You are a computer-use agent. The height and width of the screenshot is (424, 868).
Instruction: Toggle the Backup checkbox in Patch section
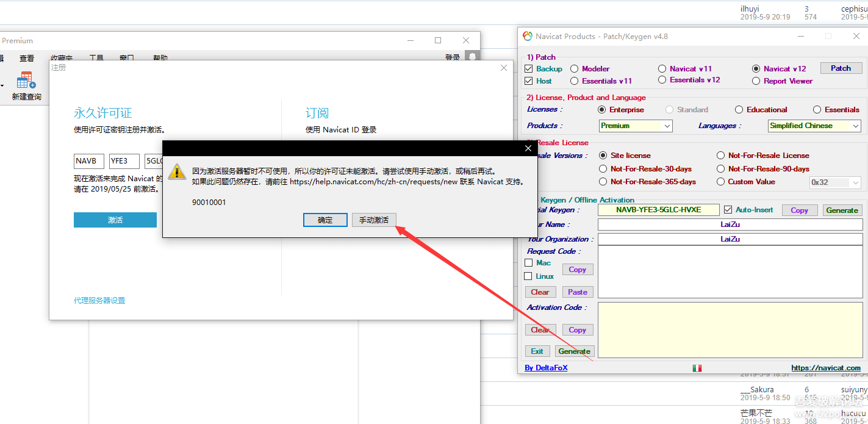(529, 69)
